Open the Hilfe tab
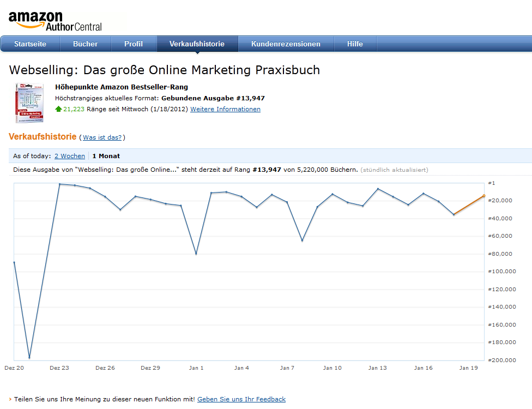532x409 pixels. (355, 44)
